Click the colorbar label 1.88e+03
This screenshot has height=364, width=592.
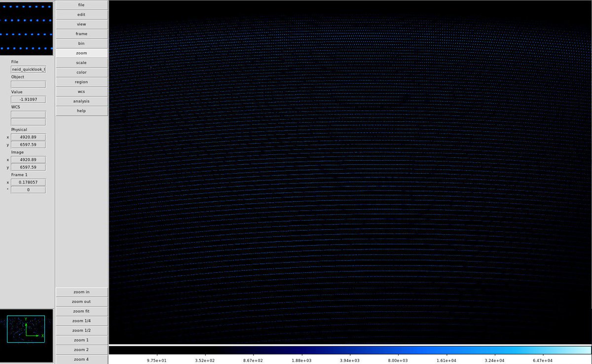pyautogui.click(x=302, y=360)
